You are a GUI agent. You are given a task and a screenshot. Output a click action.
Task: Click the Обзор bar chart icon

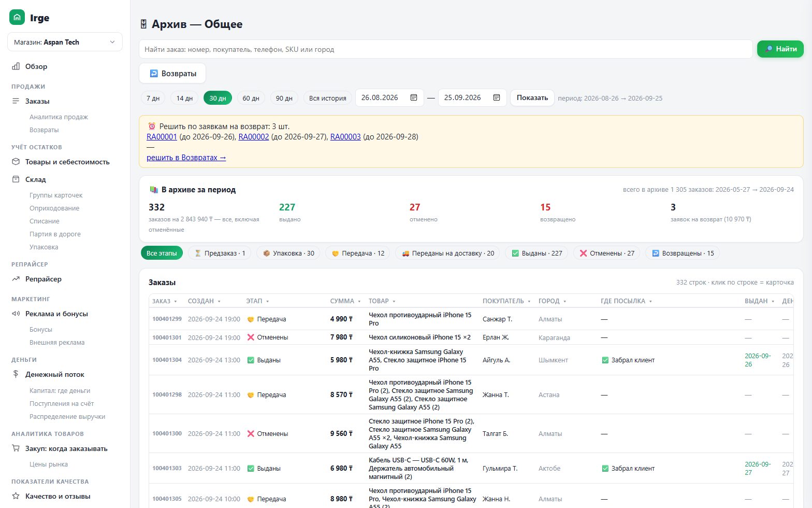click(x=16, y=66)
